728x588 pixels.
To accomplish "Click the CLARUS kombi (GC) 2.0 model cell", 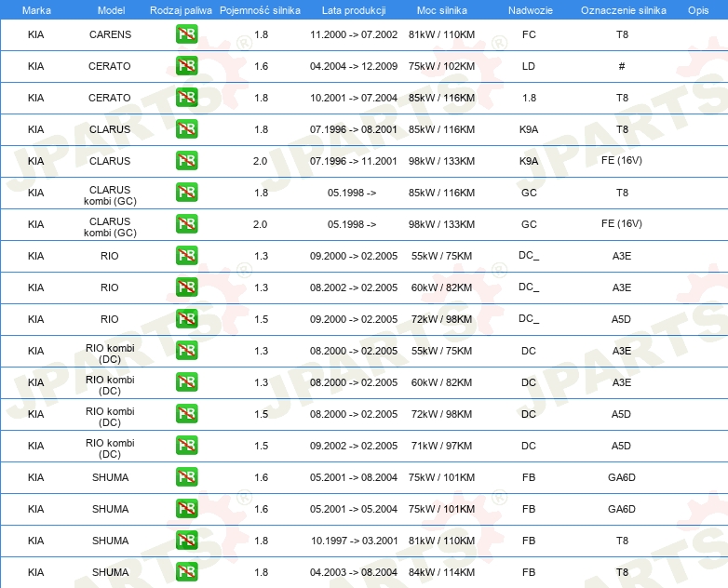I will pyautogui.click(x=110, y=227).
